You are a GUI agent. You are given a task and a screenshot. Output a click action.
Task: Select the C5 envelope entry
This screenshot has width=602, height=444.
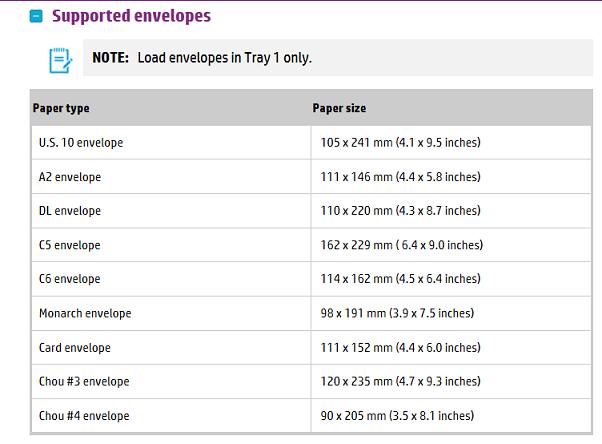click(69, 245)
